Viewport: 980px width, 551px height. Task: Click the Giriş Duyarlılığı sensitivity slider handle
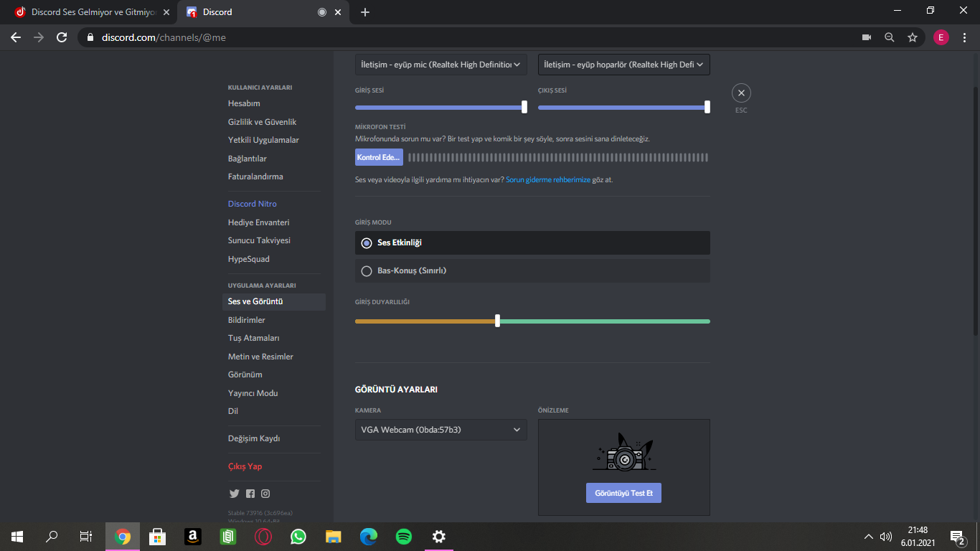(x=497, y=321)
